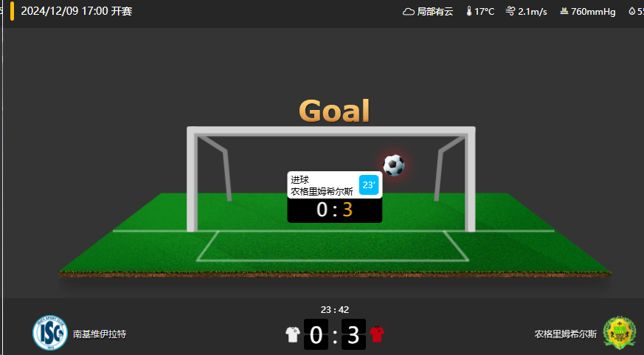Screen dimensions: 644x355
Task: Click the Goal banner text
Action: pyautogui.click(x=334, y=111)
